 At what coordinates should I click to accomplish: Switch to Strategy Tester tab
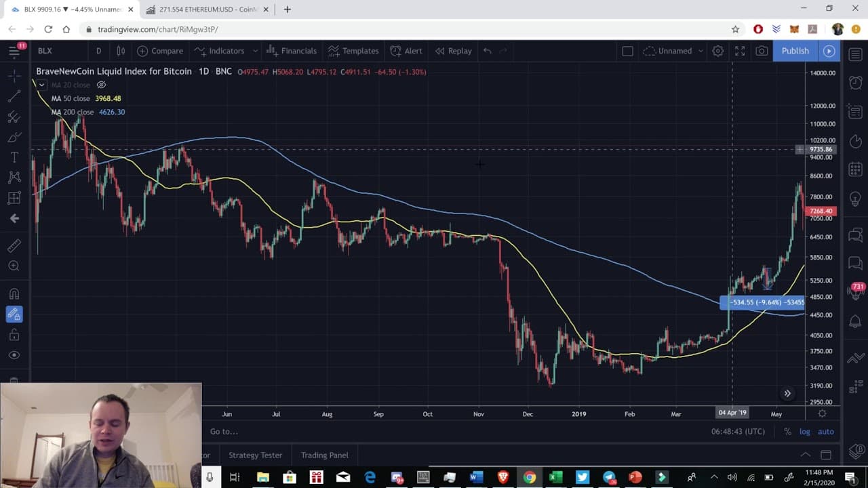pos(255,455)
